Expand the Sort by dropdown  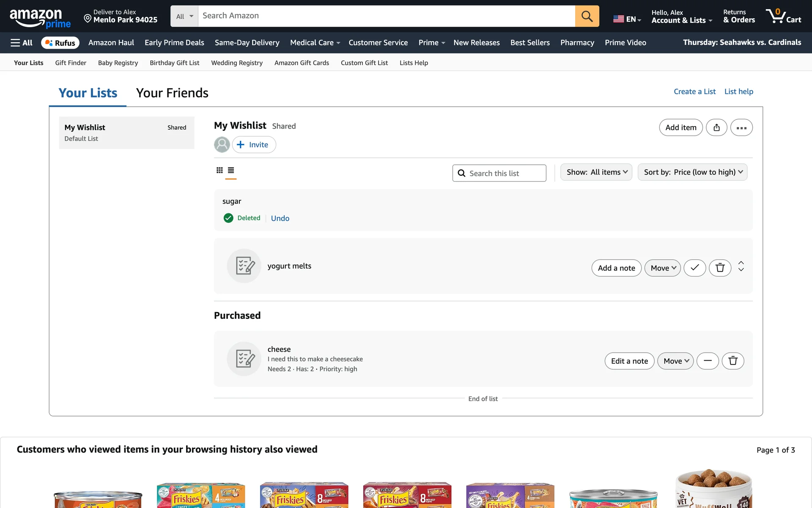(692, 172)
